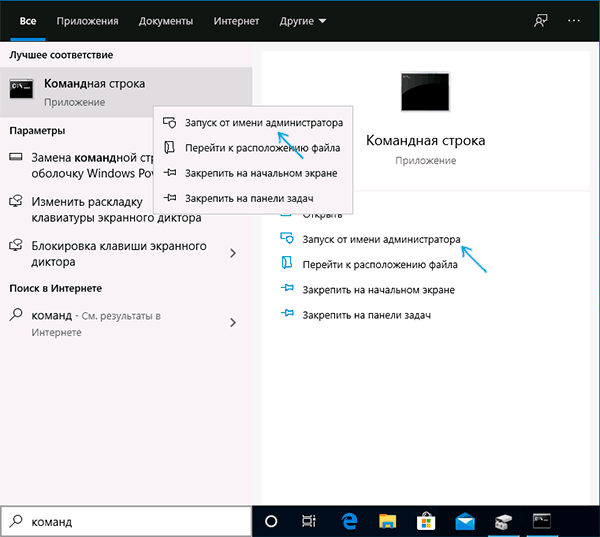Screen dimensions: 600x537
Task: Click the search box containing команд
Action: point(126,522)
